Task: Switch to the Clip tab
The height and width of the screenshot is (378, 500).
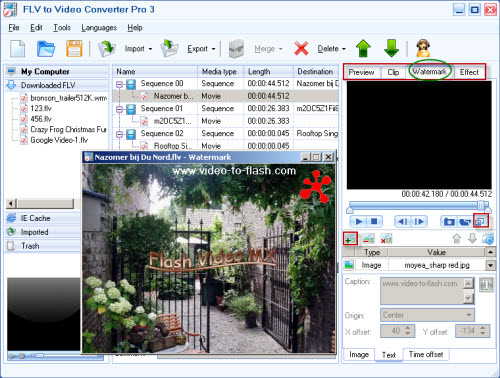Action: coord(393,72)
